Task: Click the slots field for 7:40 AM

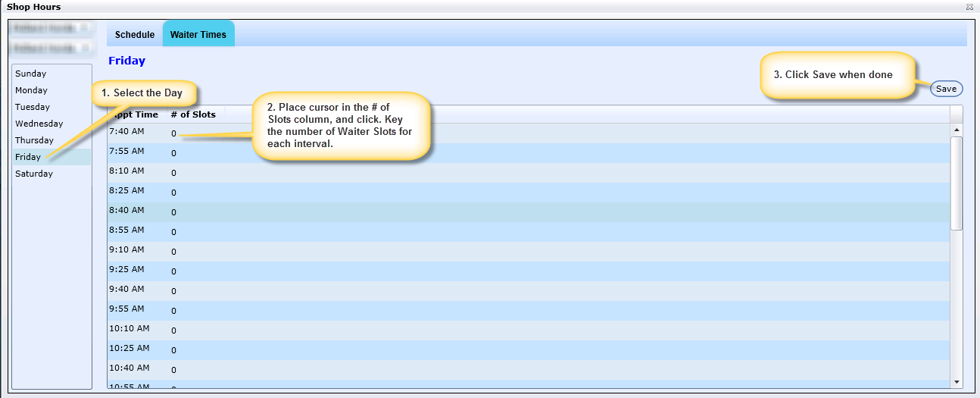Action: [x=173, y=133]
